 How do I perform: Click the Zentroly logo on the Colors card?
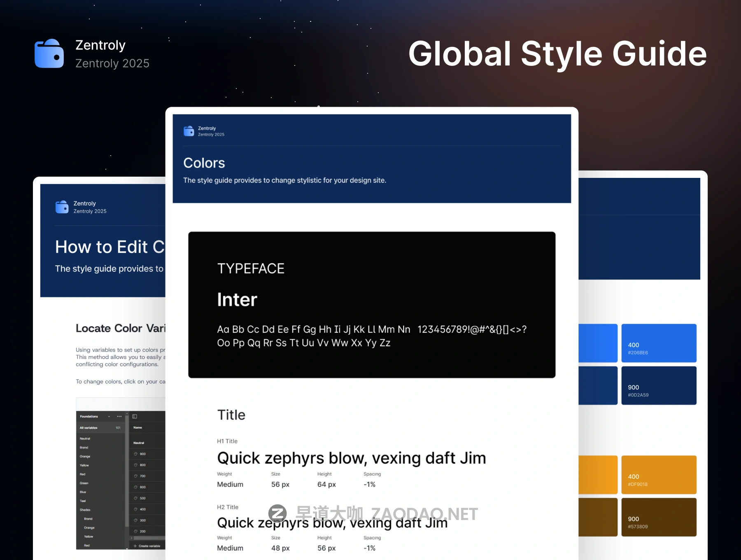coord(189,131)
